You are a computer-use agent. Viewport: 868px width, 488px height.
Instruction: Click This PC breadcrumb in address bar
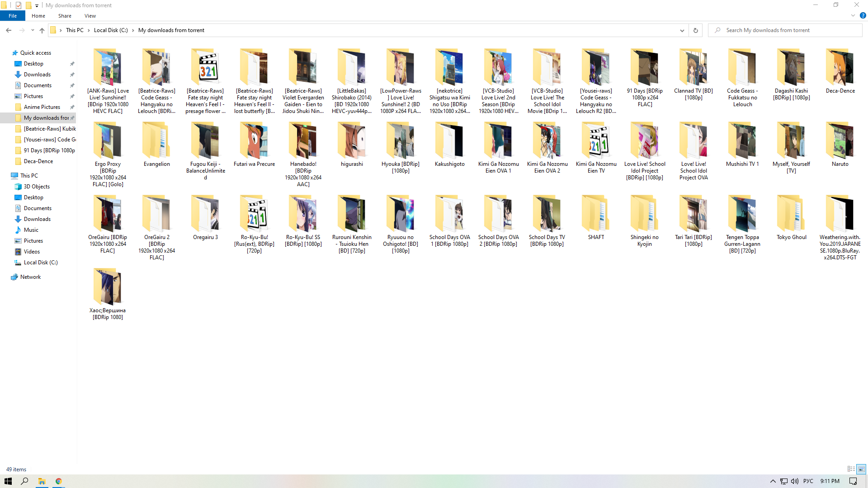pos(75,30)
